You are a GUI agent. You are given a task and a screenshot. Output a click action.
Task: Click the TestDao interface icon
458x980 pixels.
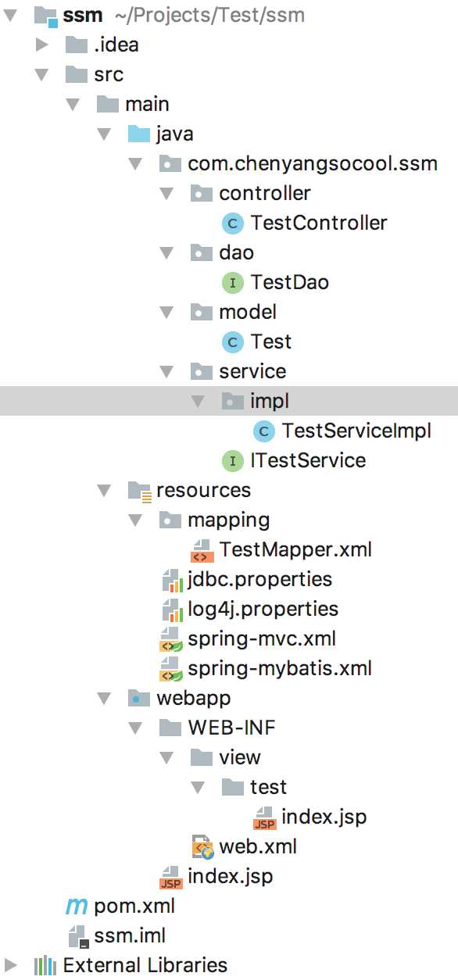tap(232, 283)
